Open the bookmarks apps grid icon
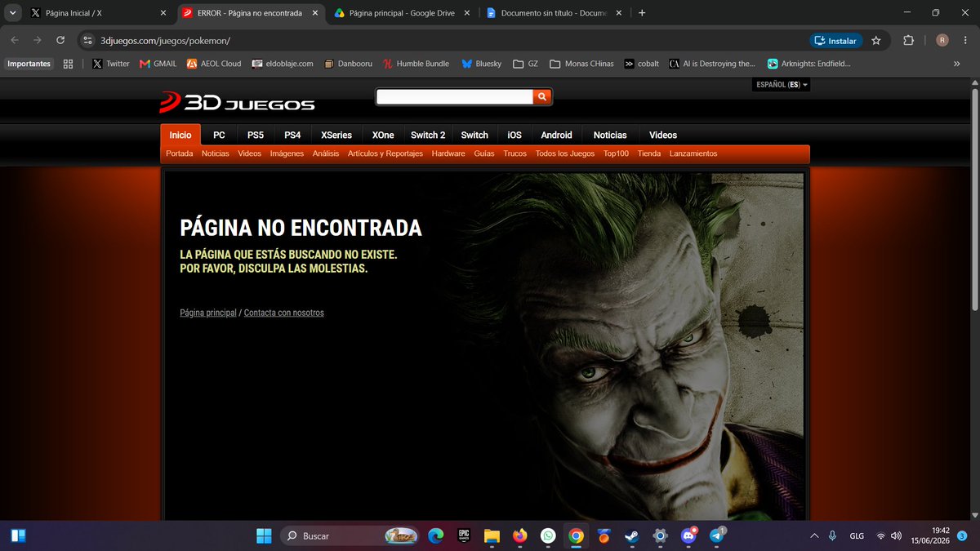Image resolution: width=980 pixels, height=551 pixels. 68,64
